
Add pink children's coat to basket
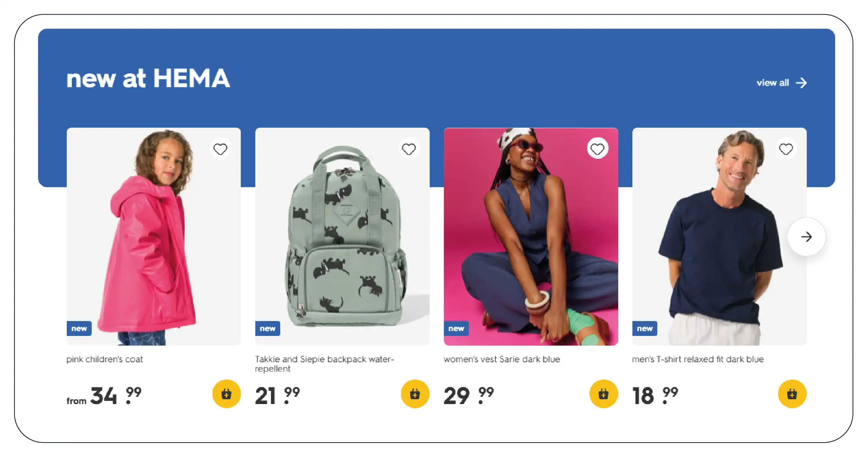point(226,394)
